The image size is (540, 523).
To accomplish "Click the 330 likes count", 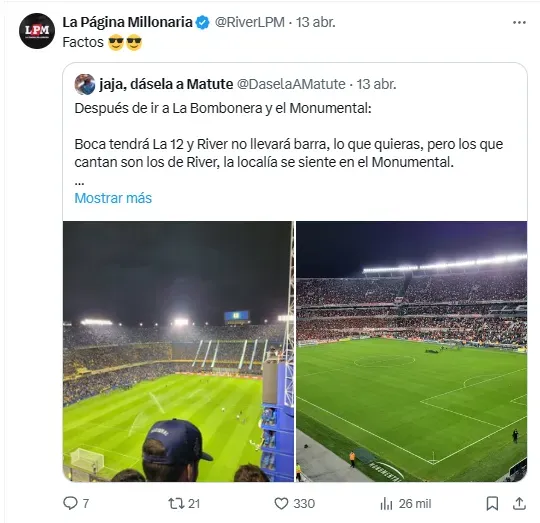I will pos(304,504).
